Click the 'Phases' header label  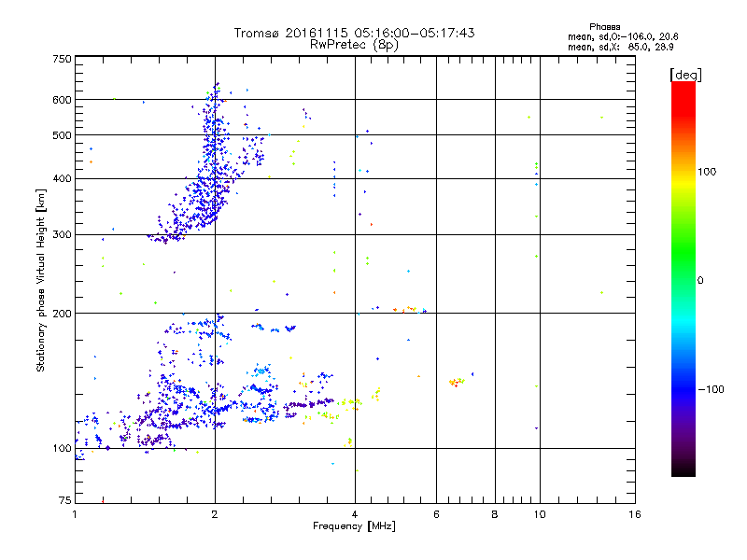(x=604, y=27)
